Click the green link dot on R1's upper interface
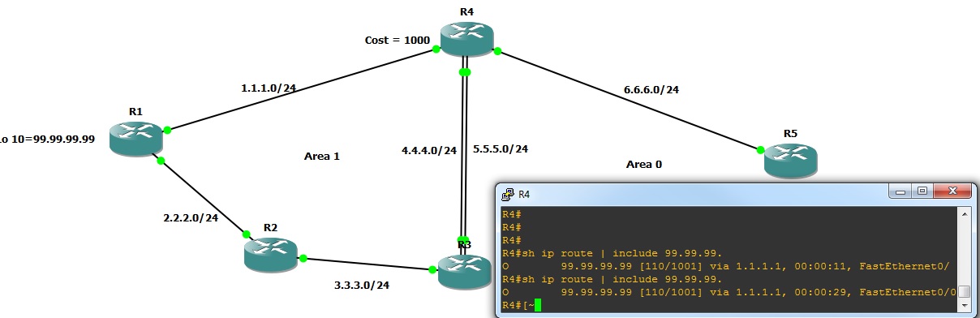980x318 pixels. [x=166, y=130]
